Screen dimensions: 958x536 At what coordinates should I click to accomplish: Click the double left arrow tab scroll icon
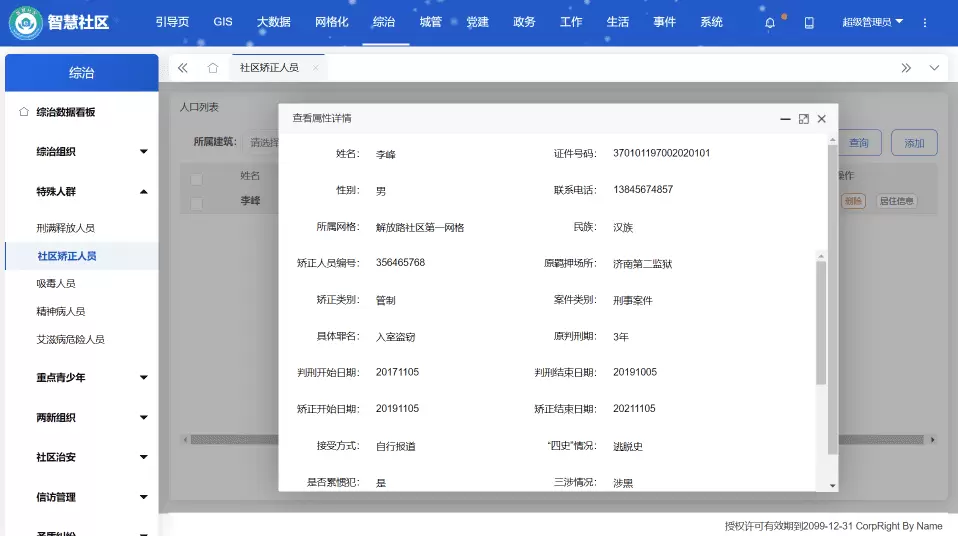click(x=183, y=68)
